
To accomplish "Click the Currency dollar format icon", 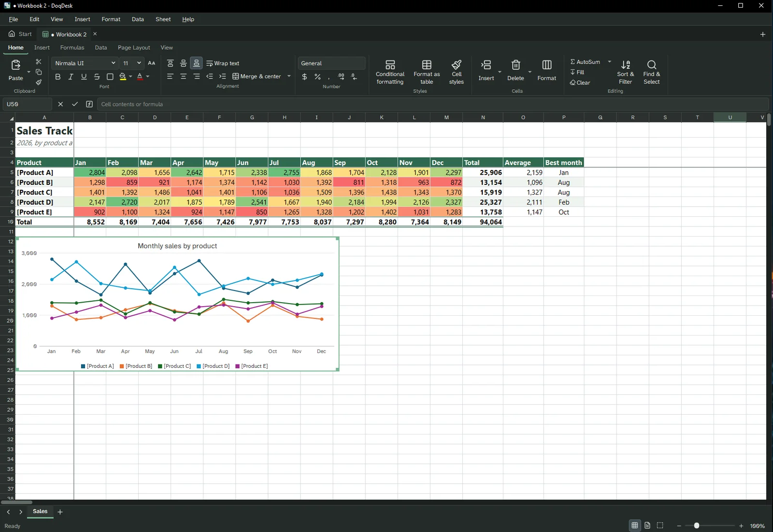I will (x=304, y=77).
